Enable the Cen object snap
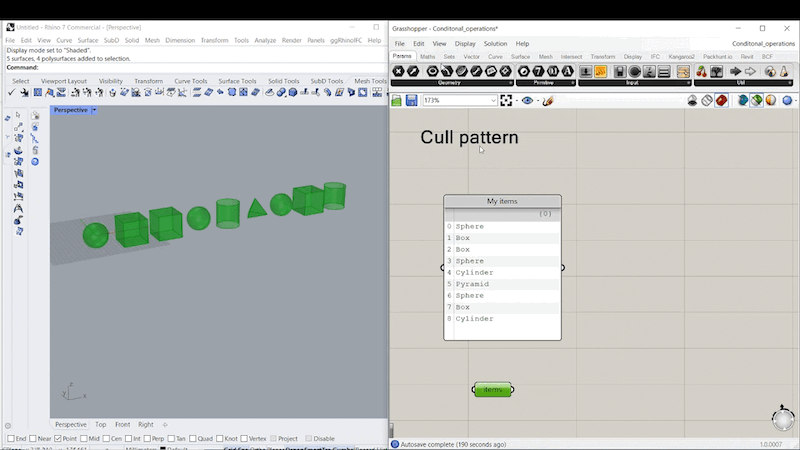800x450 pixels. (x=106, y=439)
